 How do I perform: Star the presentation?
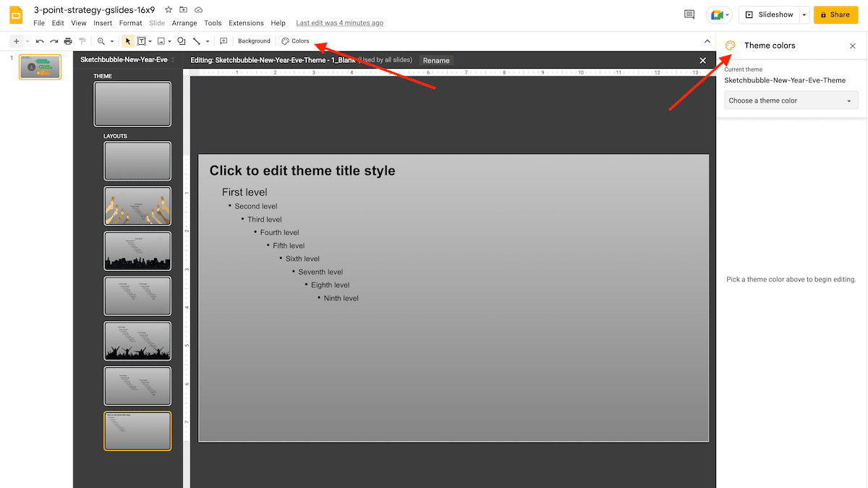pos(167,10)
